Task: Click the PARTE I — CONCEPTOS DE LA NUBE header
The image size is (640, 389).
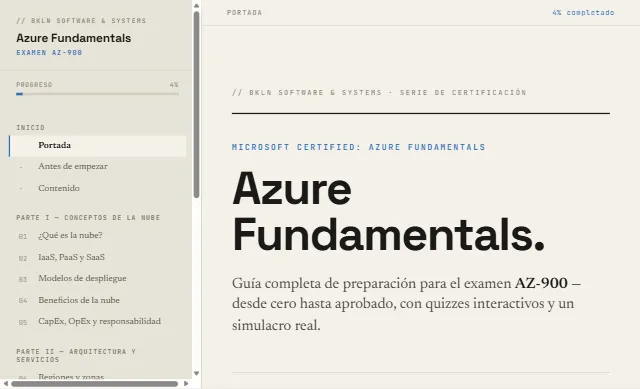Action: [x=88, y=218]
